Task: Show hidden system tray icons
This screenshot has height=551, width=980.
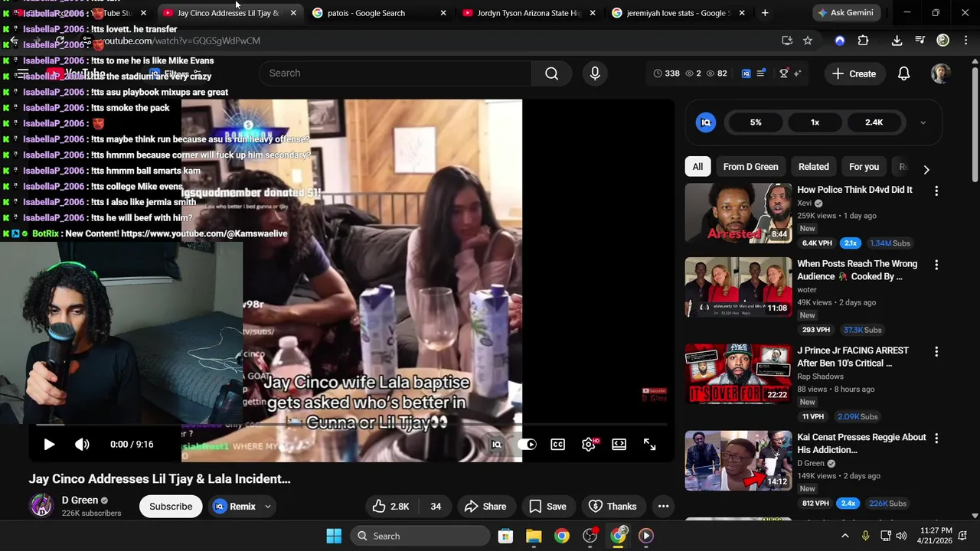Action: (844, 536)
